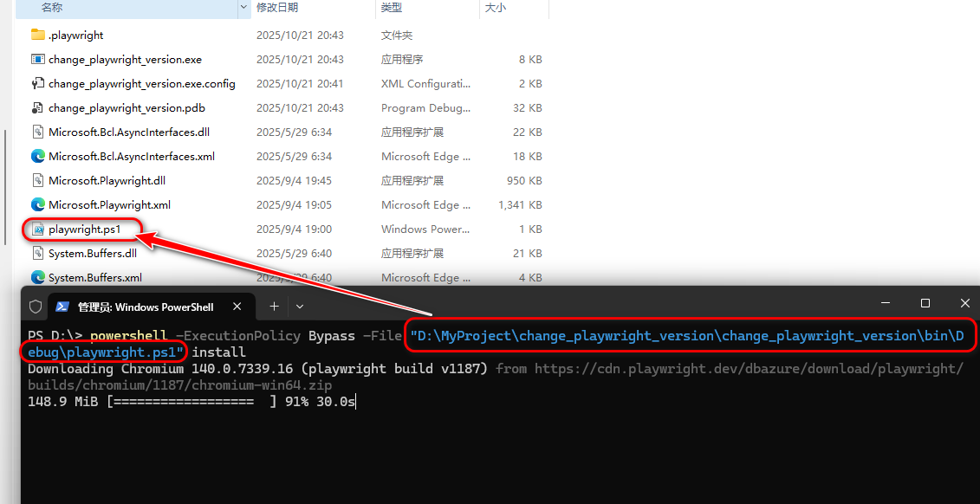Click the shield icon in the PowerShell title bar
The image size is (980, 504).
(x=36, y=307)
